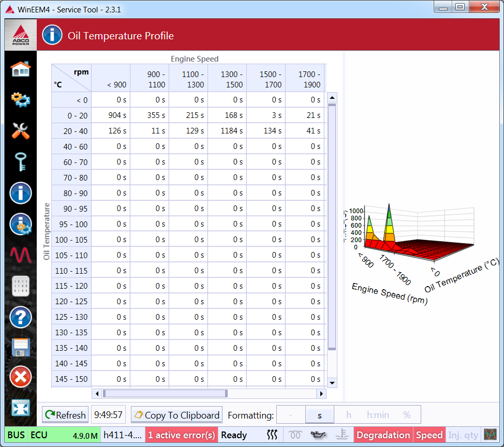The height and width of the screenshot is (447, 504).
Task: Click Copy To Clipboard button
Action: pos(176,415)
